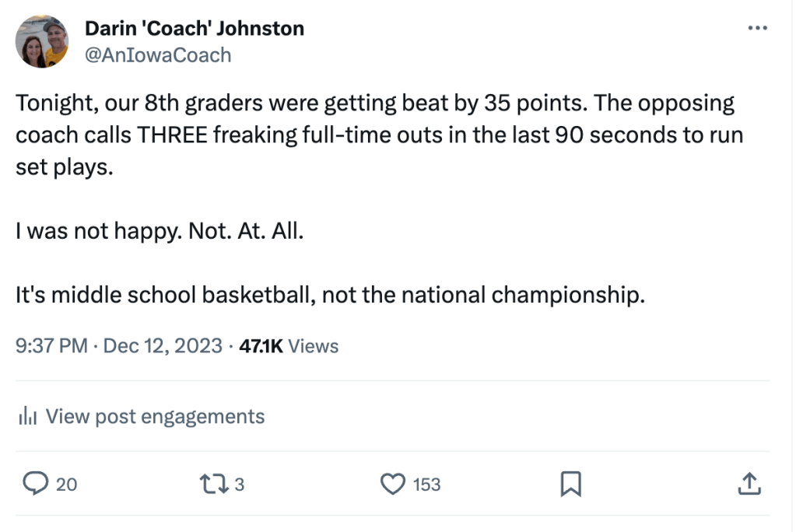Open Darin Johnston's profile picture

click(42, 40)
